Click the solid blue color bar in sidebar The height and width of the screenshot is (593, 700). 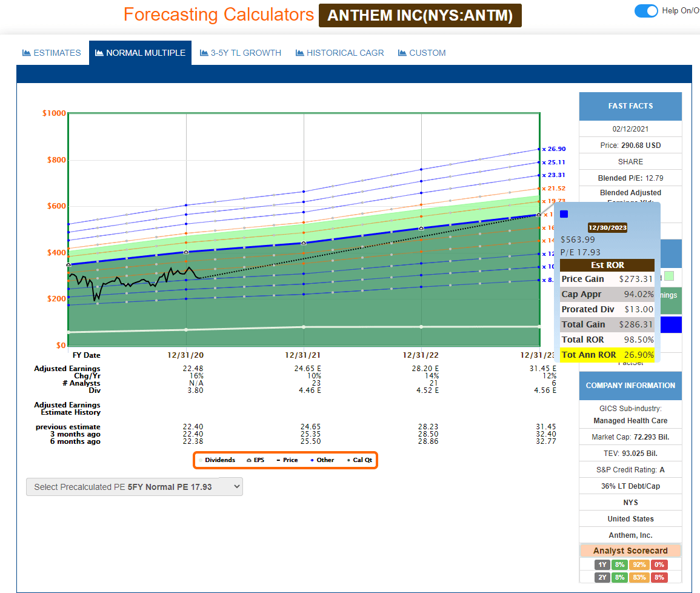(x=668, y=325)
